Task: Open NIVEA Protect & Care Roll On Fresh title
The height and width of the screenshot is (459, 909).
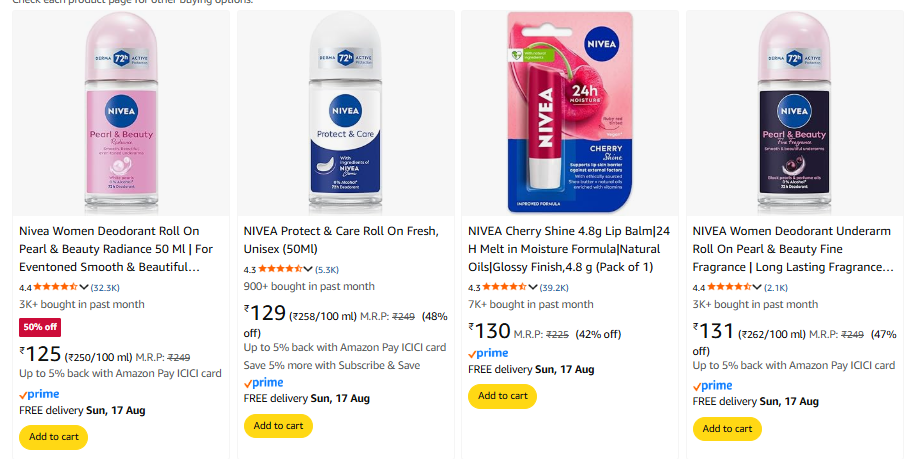Action: 340,240
